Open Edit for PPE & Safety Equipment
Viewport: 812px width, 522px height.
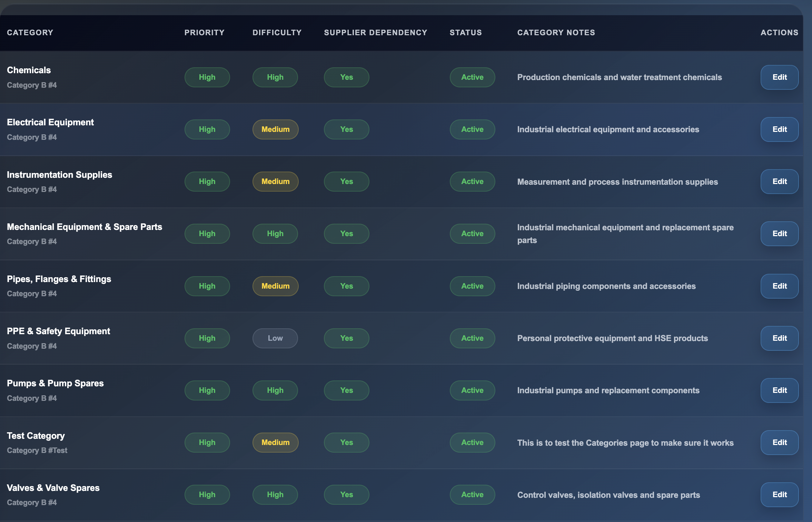779,338
